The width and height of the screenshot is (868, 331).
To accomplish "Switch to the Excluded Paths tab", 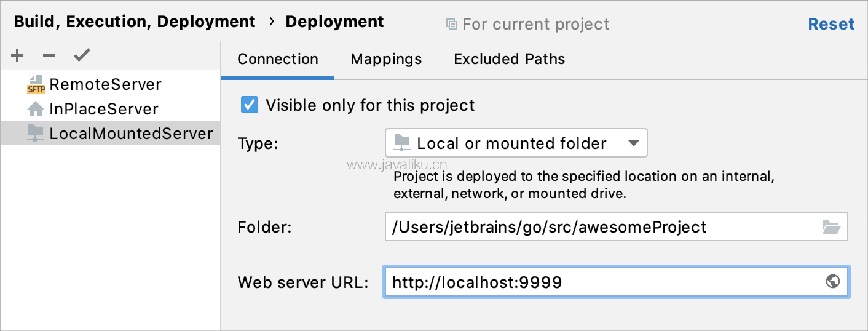I will (x=510, y=59).
